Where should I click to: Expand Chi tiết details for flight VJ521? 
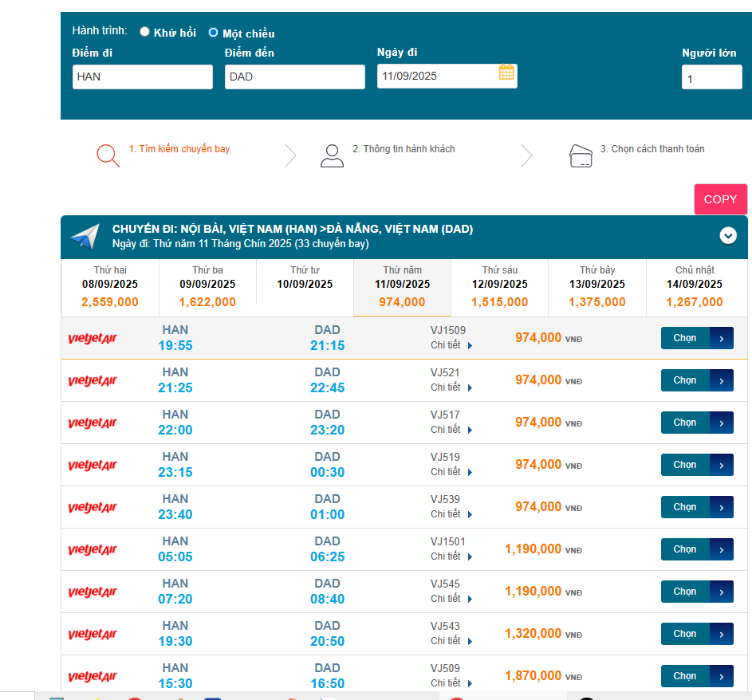coord(451,387)
